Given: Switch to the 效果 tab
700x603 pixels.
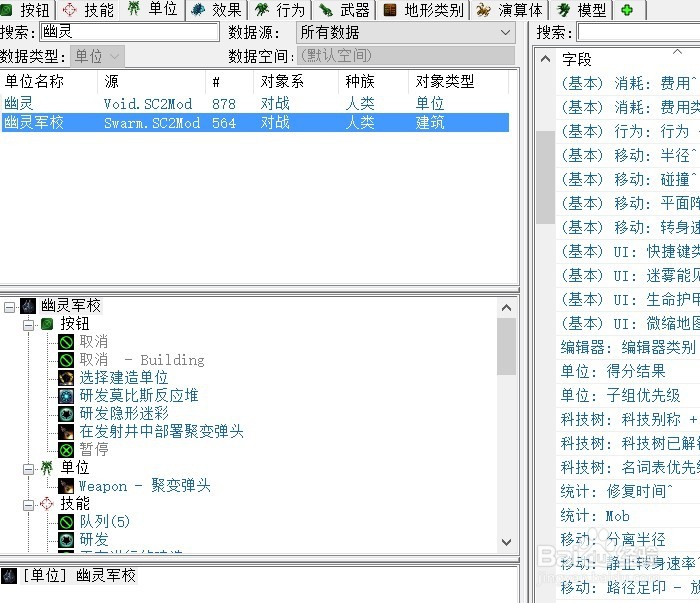Looking at the screenshot, I should [x=217, y=10].
